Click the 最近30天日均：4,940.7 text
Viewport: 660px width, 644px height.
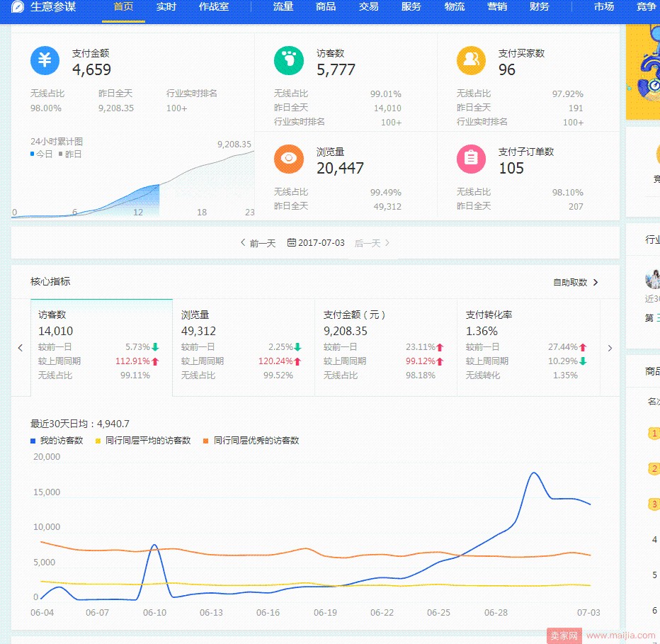tap(80, 424)
